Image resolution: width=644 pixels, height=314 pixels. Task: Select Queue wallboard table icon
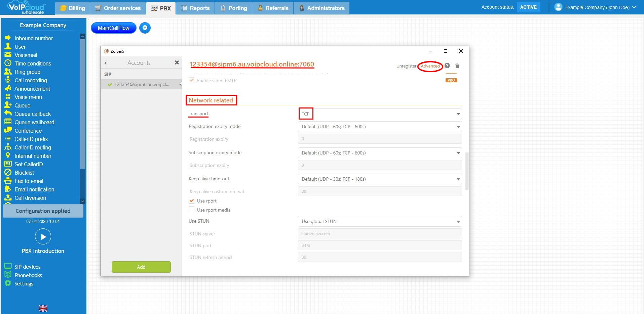pos(8,122)
